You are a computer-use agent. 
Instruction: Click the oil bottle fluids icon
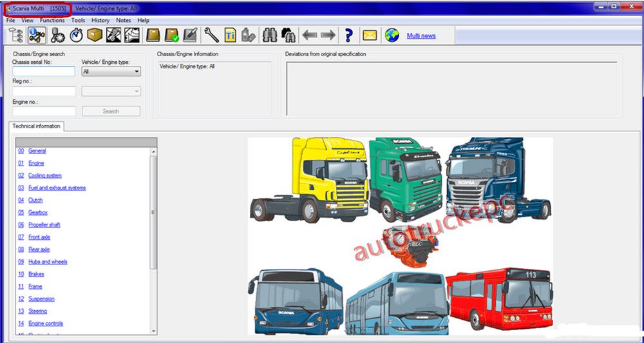[x=249, y=35]
